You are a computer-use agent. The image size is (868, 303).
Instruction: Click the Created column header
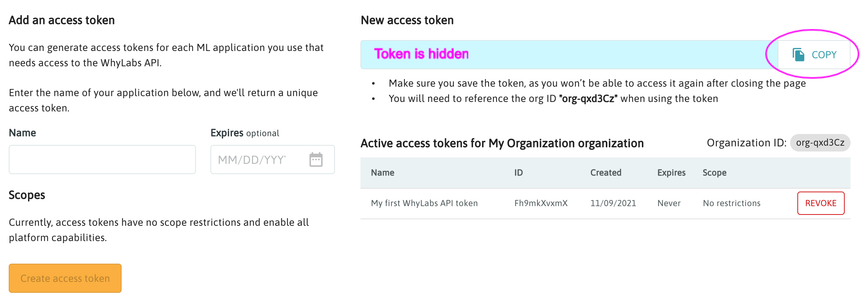[x=605, y=172]
